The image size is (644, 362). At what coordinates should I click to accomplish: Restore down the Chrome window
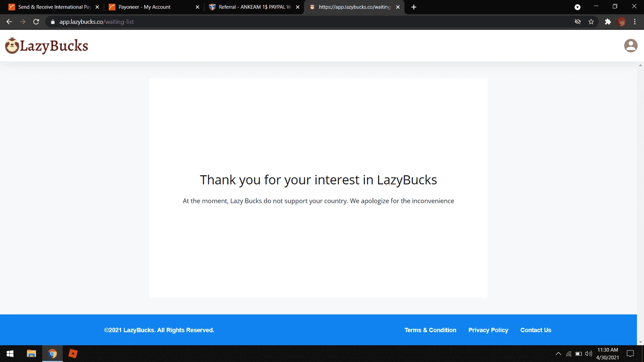(615, 6)
